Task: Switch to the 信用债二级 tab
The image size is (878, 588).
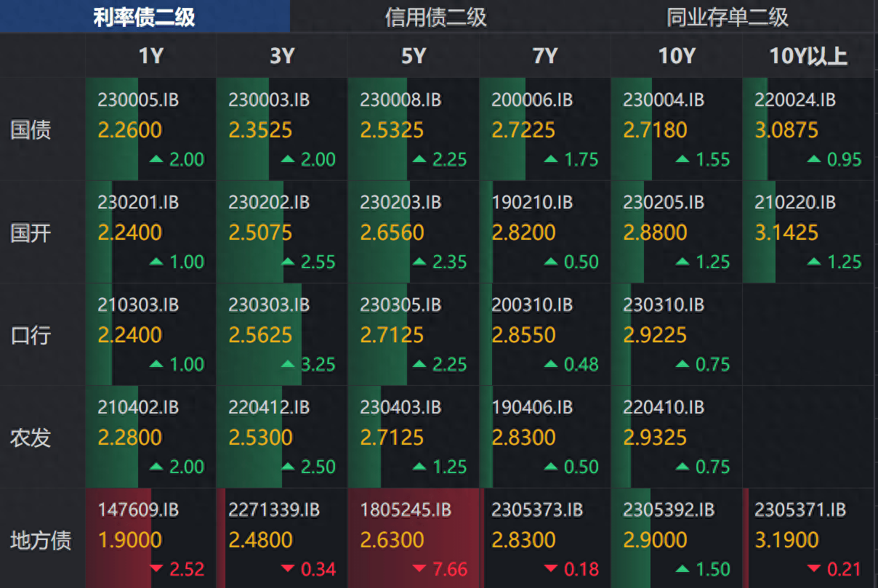Action: [435, 17]
